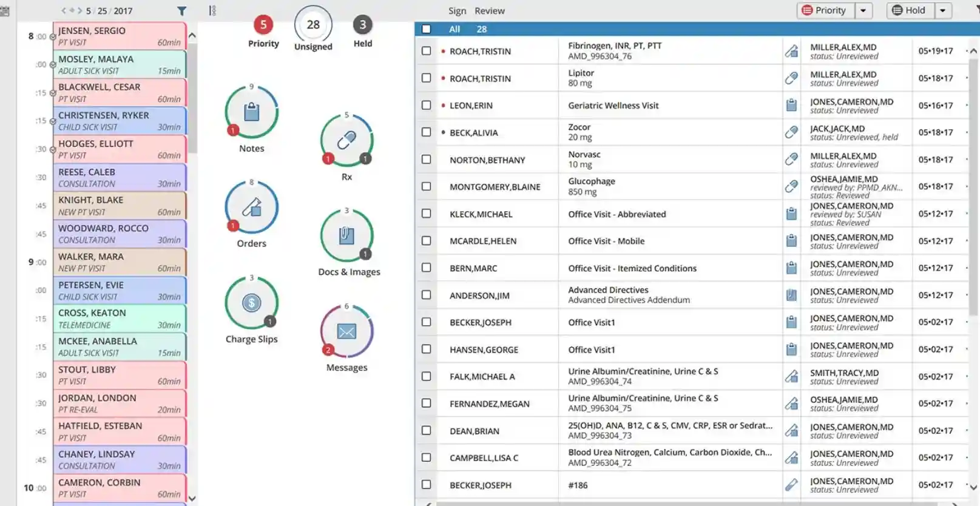The image size is (980, 506).
Task: Select SMITH,TRACY,MD provider cell
Action: click(856, 376)
